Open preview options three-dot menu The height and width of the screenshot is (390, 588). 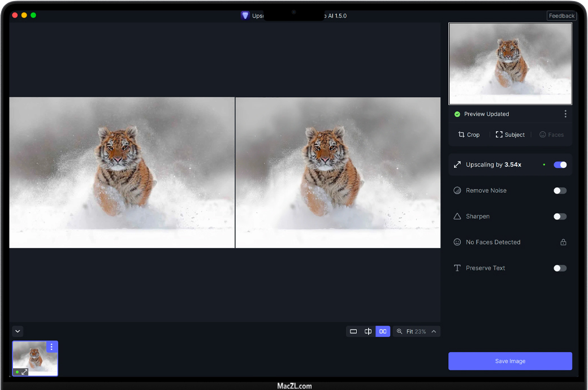point(565,114)
